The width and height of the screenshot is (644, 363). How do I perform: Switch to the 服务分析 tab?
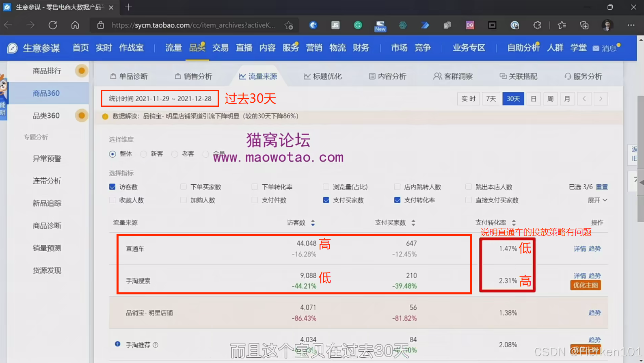coord(583,76)
